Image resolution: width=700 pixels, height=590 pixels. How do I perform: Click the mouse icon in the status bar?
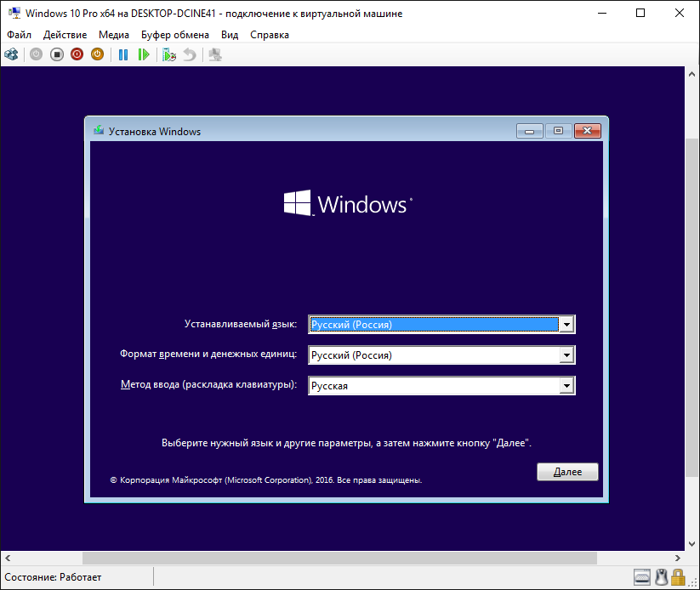[x=661, y=577]
